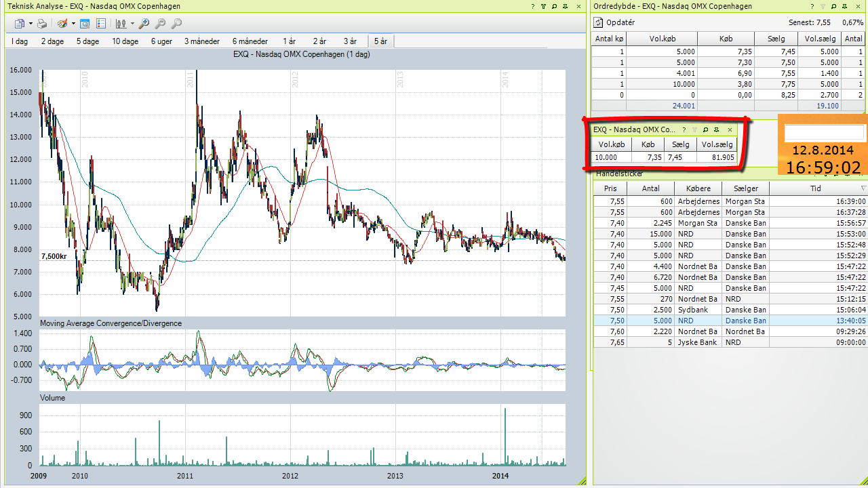The image size is (868, 488).
Task: Click the search icon in Ordredybde header
Action: click(x=833, y=6)
